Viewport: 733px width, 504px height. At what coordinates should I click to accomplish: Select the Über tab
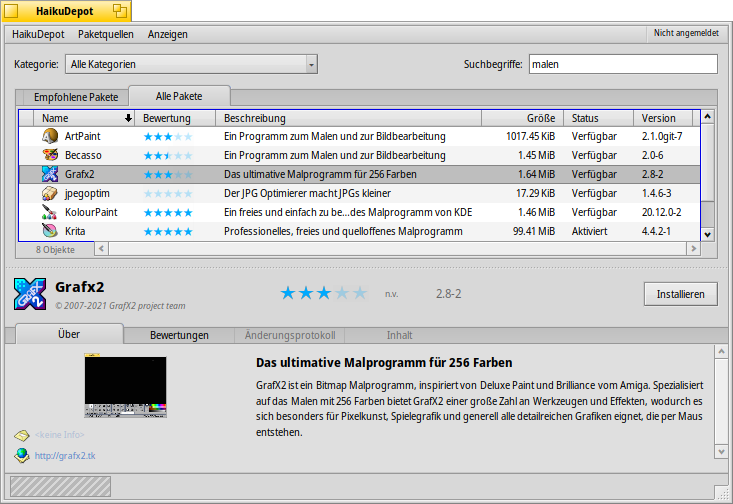(69, 334)
